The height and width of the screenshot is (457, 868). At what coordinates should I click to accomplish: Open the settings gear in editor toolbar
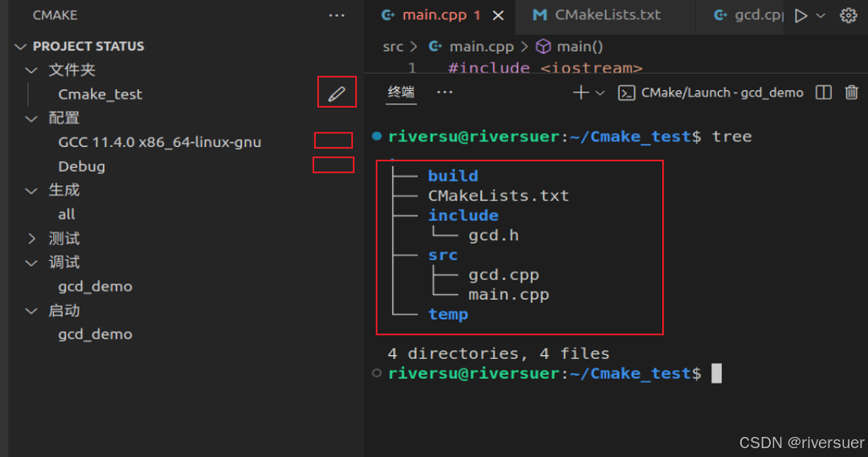pyautogui.click(x=848, y=15)
